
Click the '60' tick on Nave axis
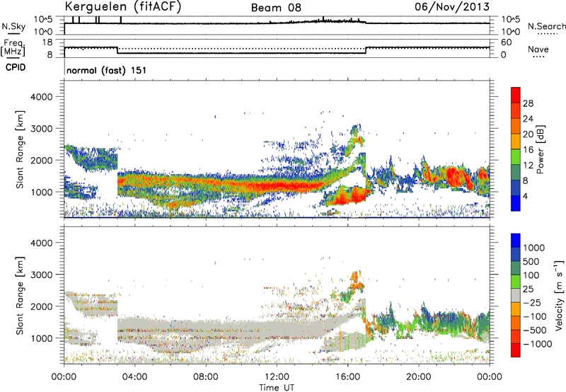[507, 42]
